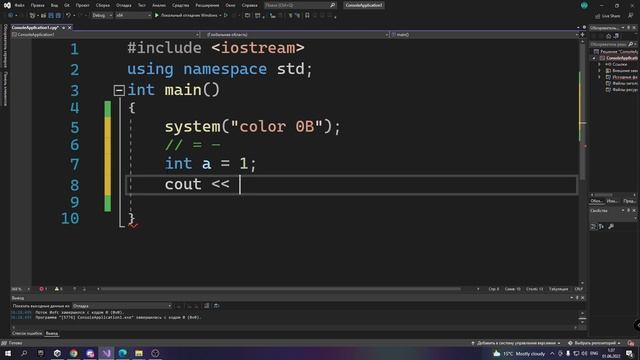Image resolution: width=640 pixels, height=360 pixels.
Task: Click Select Repository in status bar
Action: 594,343
